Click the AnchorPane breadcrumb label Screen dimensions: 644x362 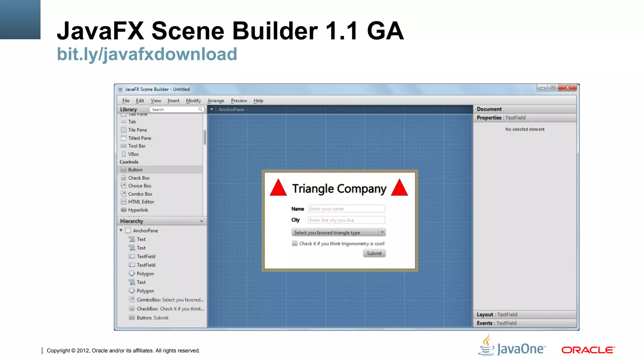(x=231, y=110)
